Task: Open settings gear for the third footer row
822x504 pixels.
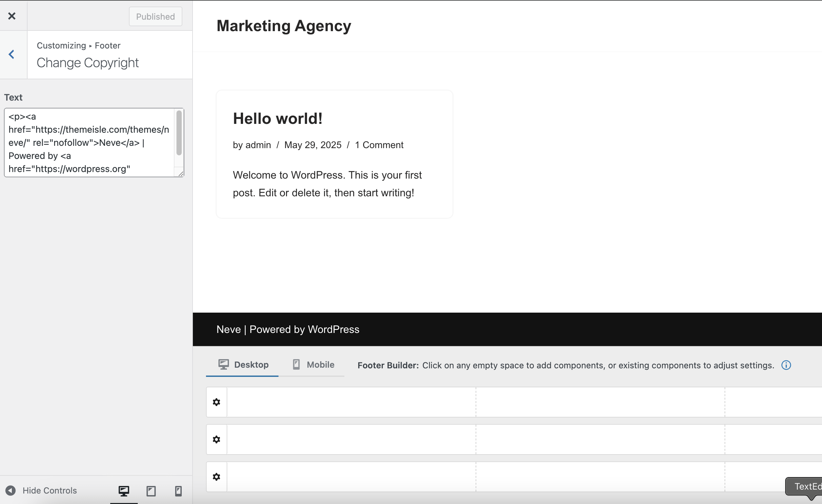Action: point(216,477)
